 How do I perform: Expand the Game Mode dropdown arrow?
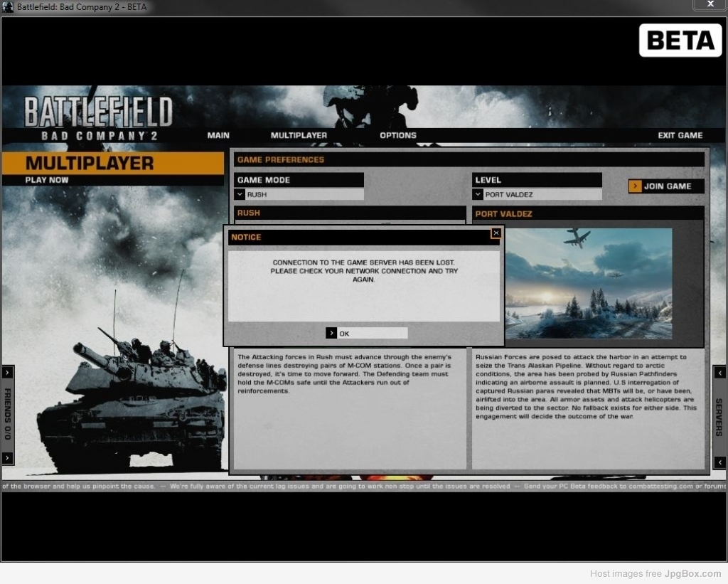click(x=240, y=194)
